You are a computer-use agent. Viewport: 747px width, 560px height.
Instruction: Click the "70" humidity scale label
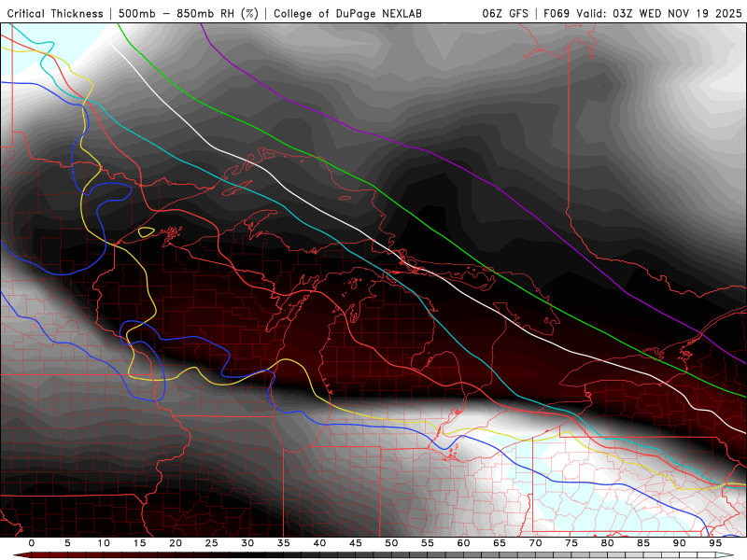point(535,543)
